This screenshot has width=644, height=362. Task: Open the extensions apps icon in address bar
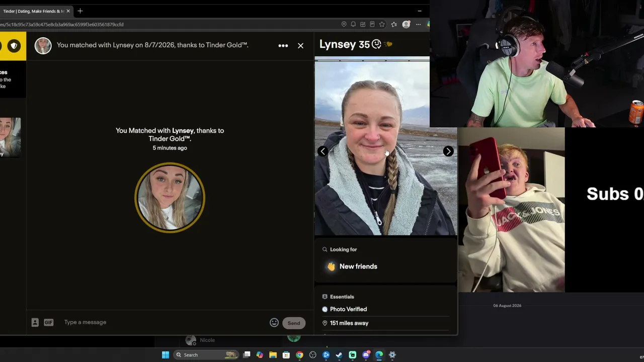[363, 24]
